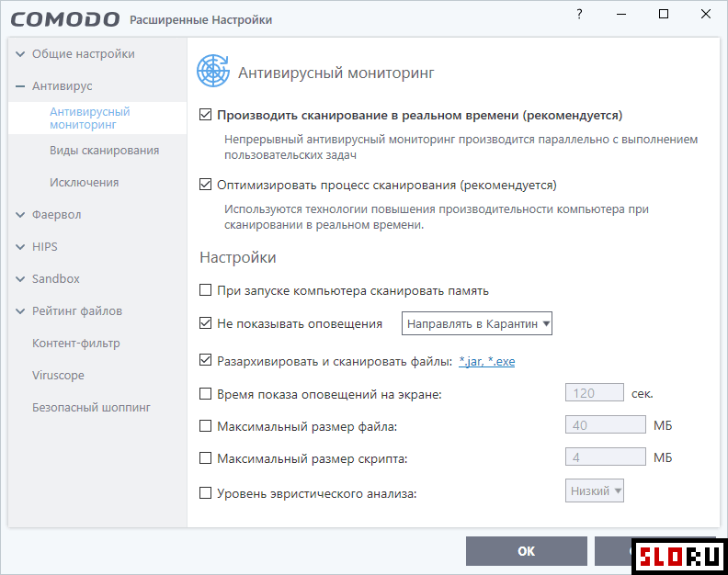
Task: Click the 'Sandbox' label in sidebar
Action: point(56,278)
